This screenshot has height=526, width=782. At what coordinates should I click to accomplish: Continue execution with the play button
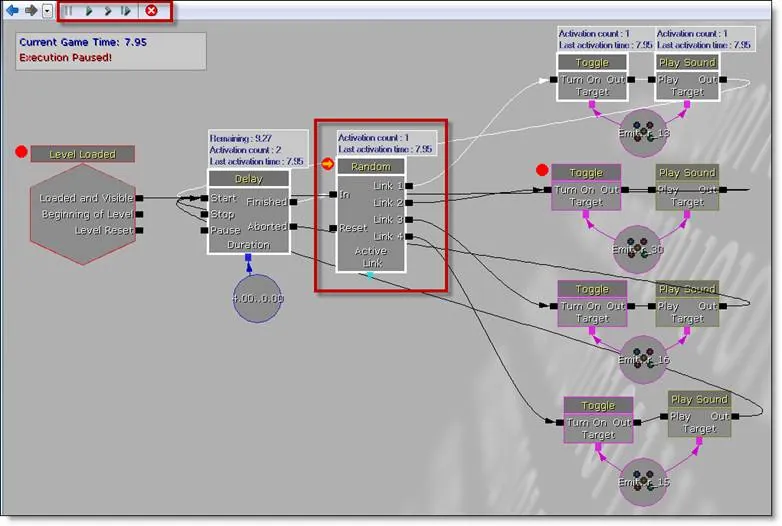pos(89,10)
